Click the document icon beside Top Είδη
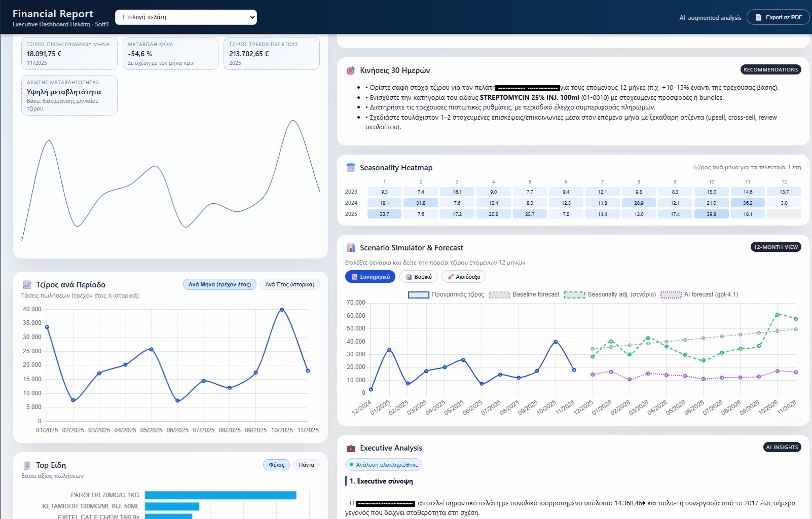The height and width of the screenshot is (519, 812). click(27, 465)
